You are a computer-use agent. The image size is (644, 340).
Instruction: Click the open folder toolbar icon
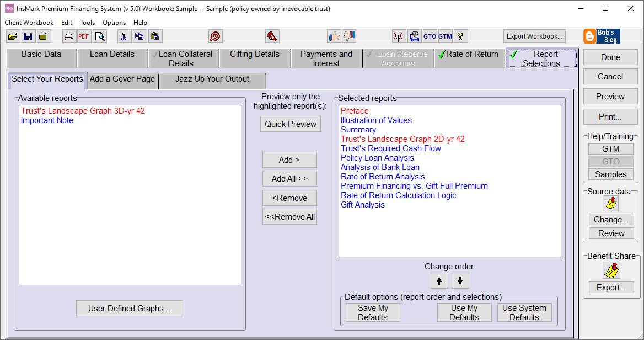coord(13,36)
